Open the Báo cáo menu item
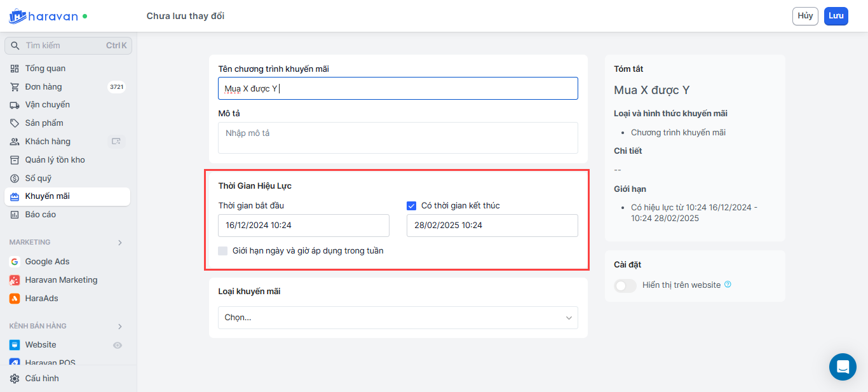Screen dimensions: 868x392 [x=40, y=215]
